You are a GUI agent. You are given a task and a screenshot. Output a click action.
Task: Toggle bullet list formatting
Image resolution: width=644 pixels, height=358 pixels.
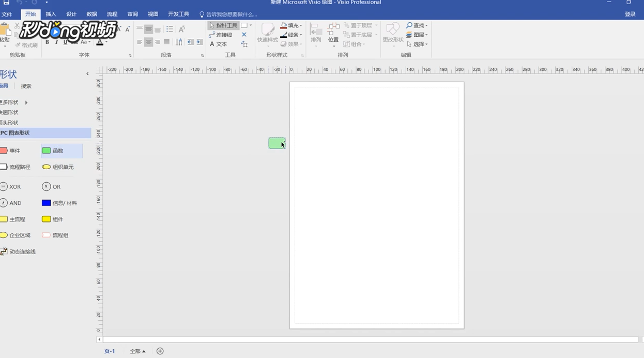(170, 29)
